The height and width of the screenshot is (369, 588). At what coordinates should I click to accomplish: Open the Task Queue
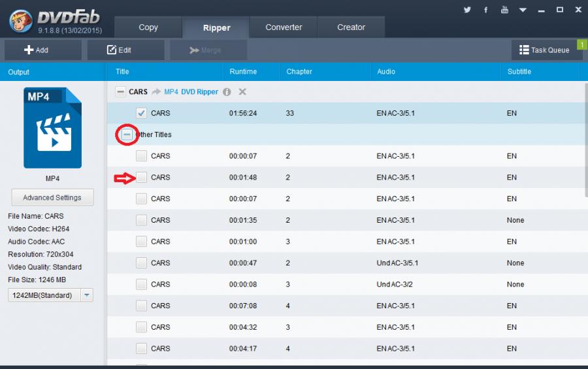(547, 50)
